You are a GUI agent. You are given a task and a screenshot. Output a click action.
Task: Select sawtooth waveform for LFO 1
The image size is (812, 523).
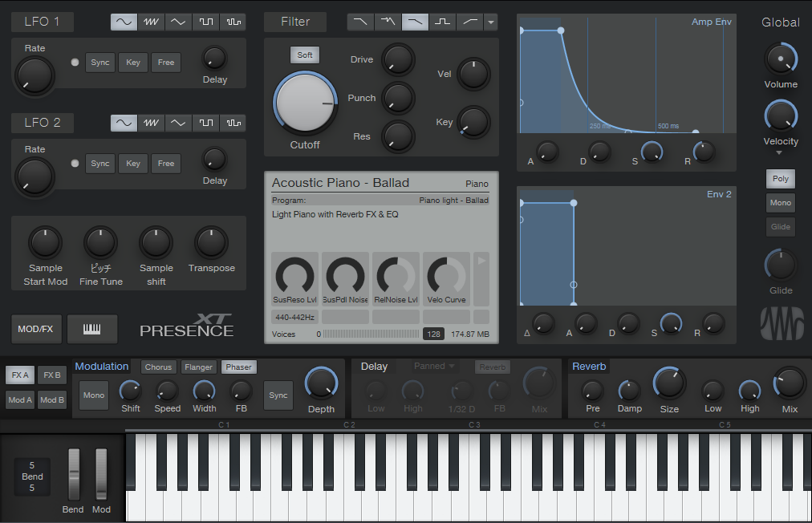(151, 22)
